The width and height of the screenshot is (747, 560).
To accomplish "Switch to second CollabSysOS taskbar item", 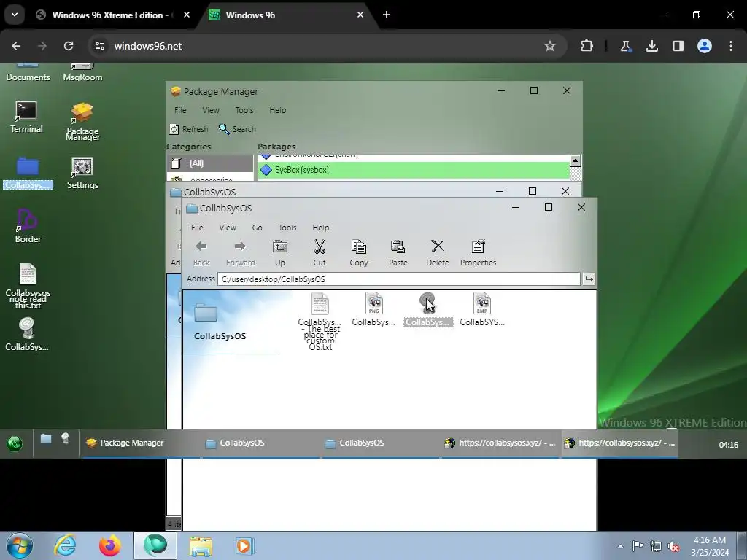I will 380,443.
